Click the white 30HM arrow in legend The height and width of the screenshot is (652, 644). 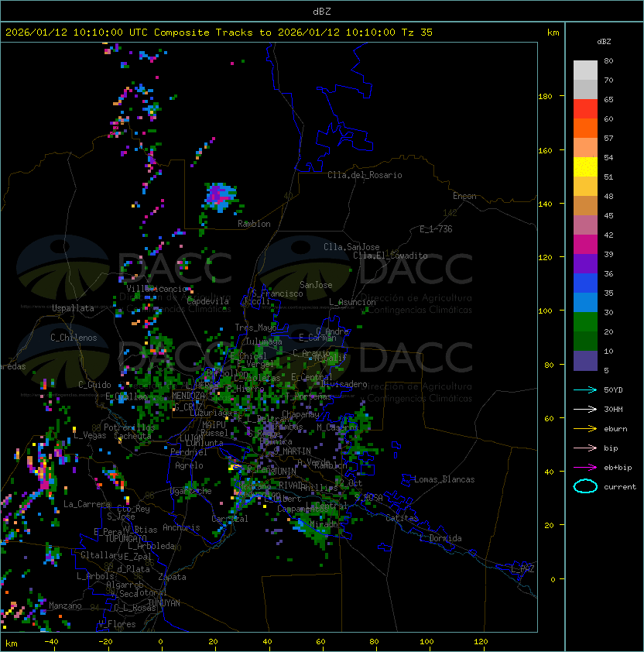tap(585, 409)
